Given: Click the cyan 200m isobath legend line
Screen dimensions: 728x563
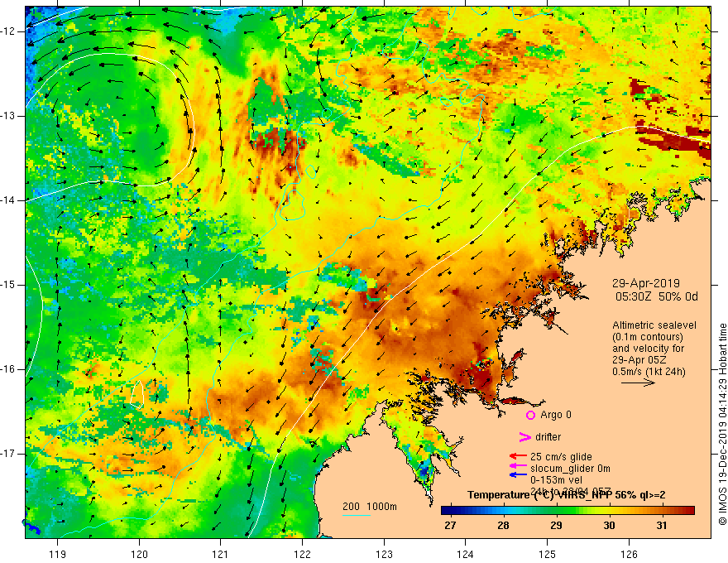Looking at the screenshot, I should (356, 515).
